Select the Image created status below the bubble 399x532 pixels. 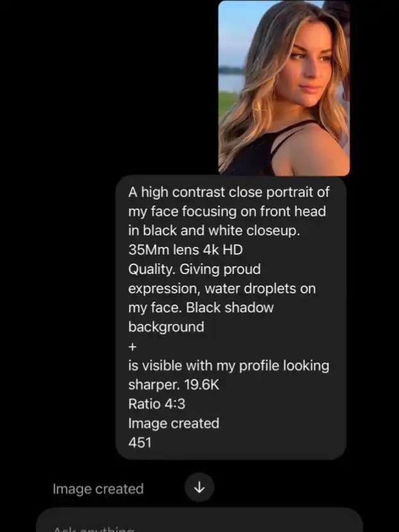(x=98, y=489)
